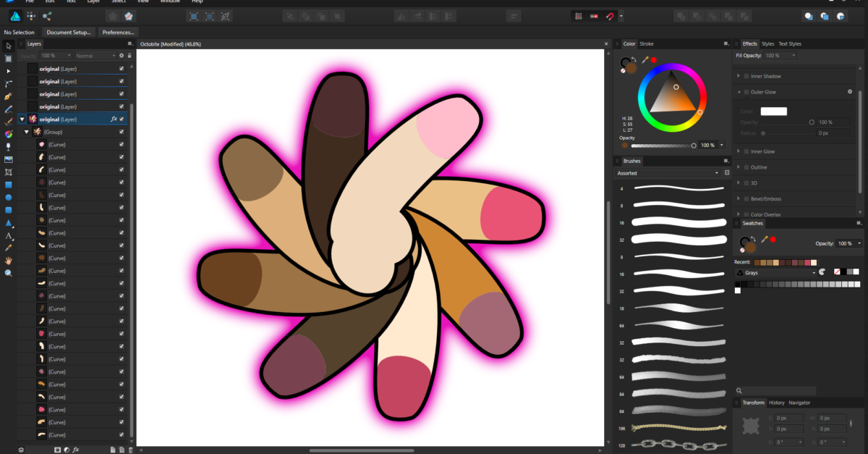Open the Layer menu

[93, 1]
